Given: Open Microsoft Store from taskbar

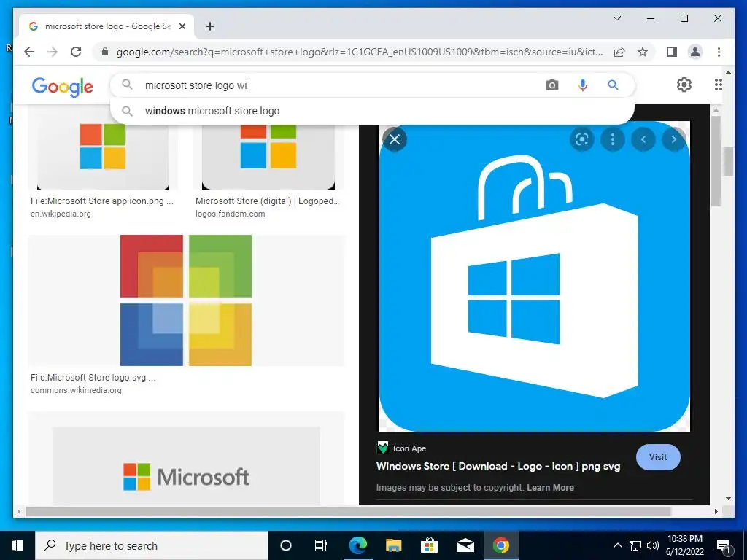Looking at the screenshot, I should (x=429, y=545).
